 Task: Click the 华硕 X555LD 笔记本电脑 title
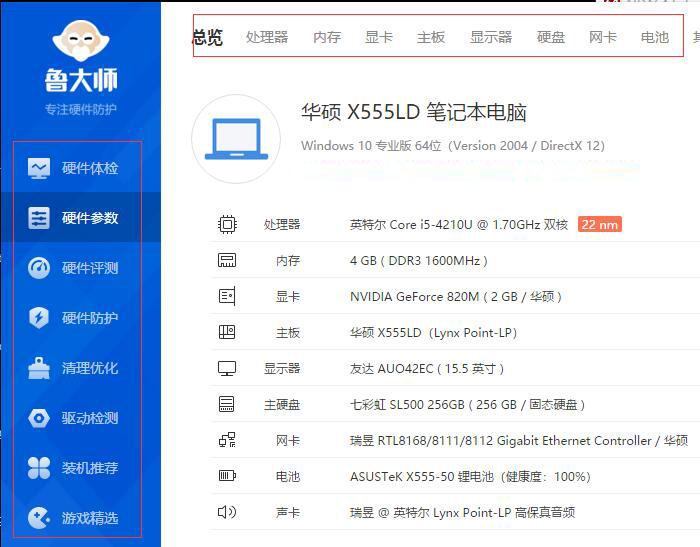(413, 112)
